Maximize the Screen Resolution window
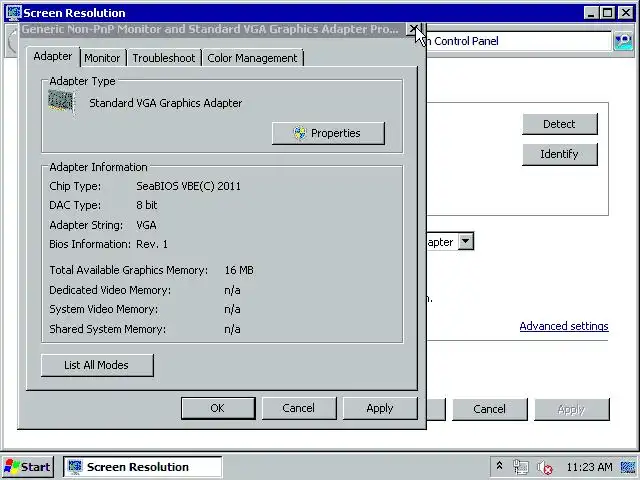The width and height of the screenshot is (640, 480). coord(608,13)
